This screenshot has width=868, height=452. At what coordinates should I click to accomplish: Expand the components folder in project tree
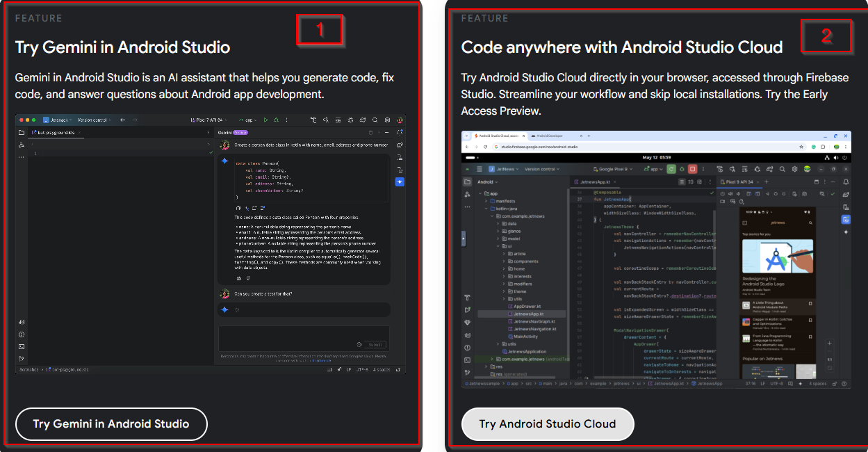pos(503,261)
